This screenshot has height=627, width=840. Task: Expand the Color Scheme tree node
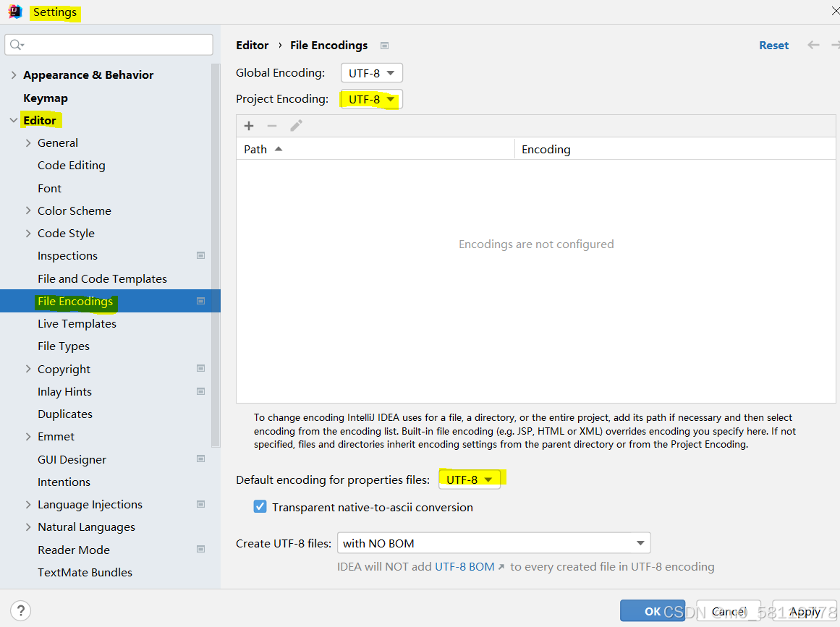pos(28,211)
